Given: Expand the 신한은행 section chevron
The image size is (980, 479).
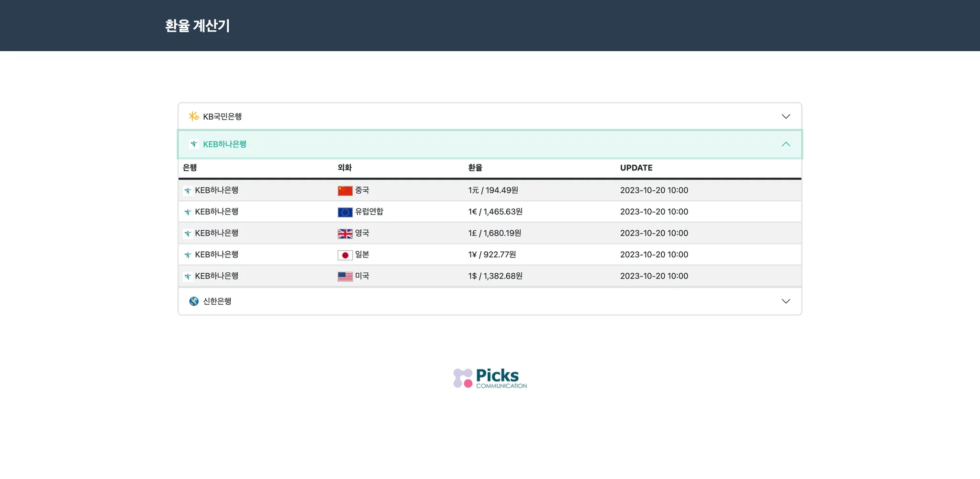Looking at the screenshot, I should (786, 301).
